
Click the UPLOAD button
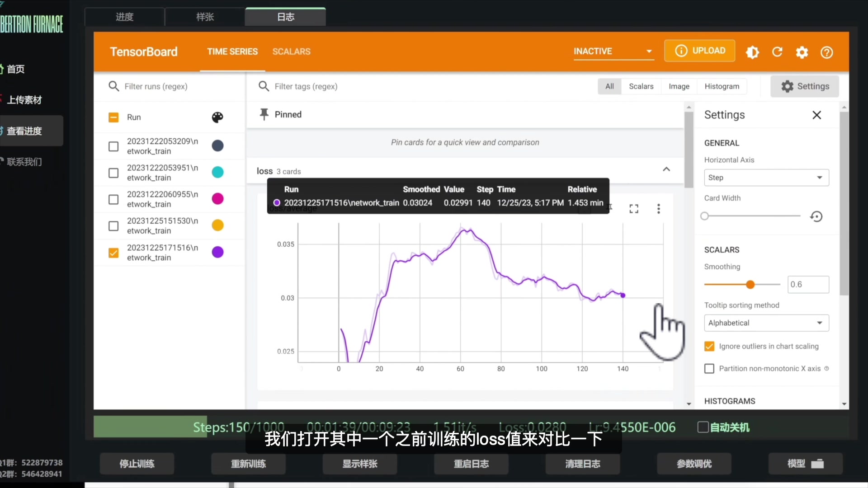[x=699, y=51]
